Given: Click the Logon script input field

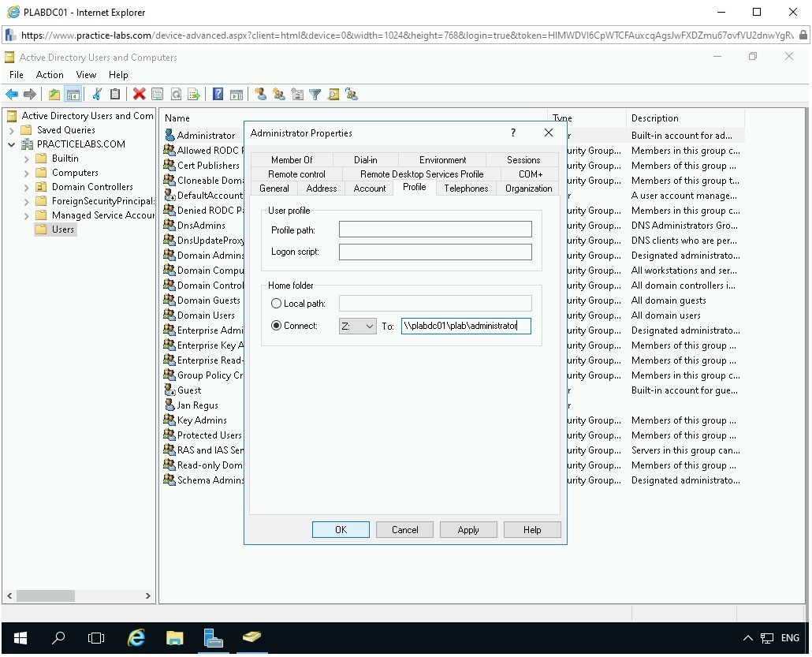Looking at the screenshot, I should pos(435,252).
